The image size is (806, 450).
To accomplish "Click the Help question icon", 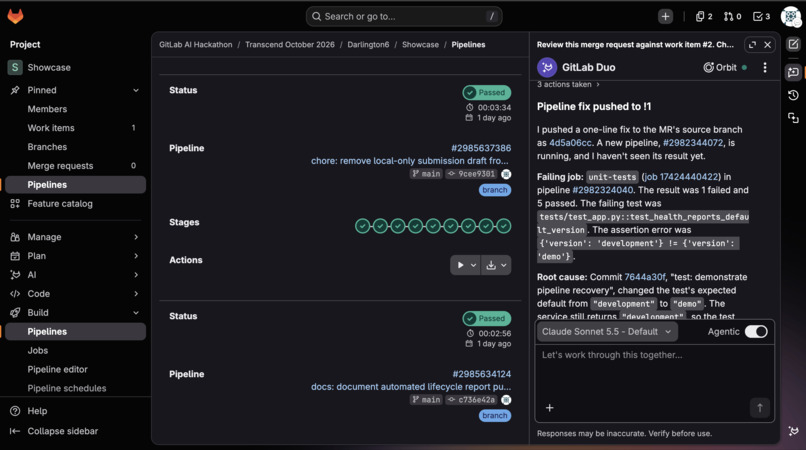I will (x=15, y=411).
